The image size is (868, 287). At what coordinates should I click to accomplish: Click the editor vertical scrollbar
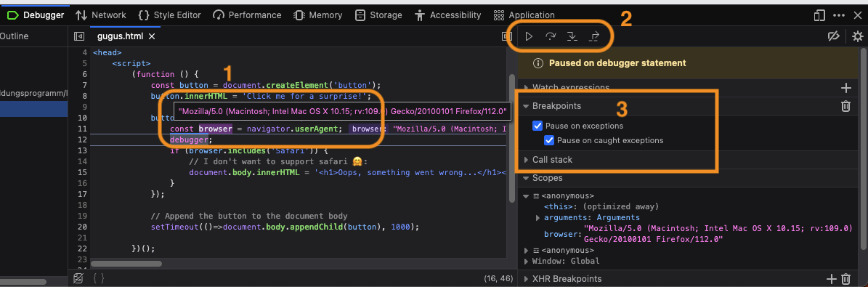point(512,139)
